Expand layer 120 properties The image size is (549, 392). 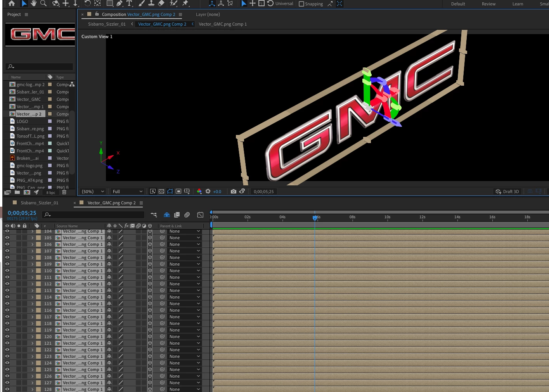tap(33, 337)
